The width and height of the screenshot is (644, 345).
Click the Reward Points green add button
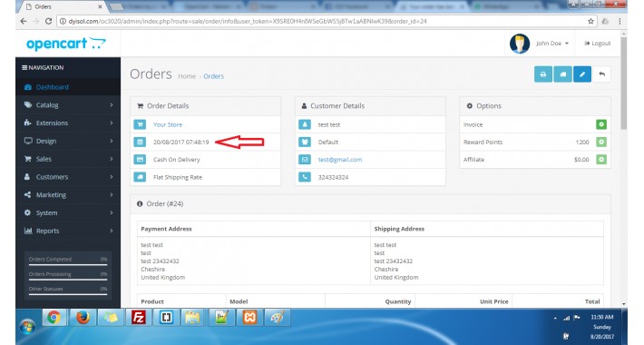(601, 142)
